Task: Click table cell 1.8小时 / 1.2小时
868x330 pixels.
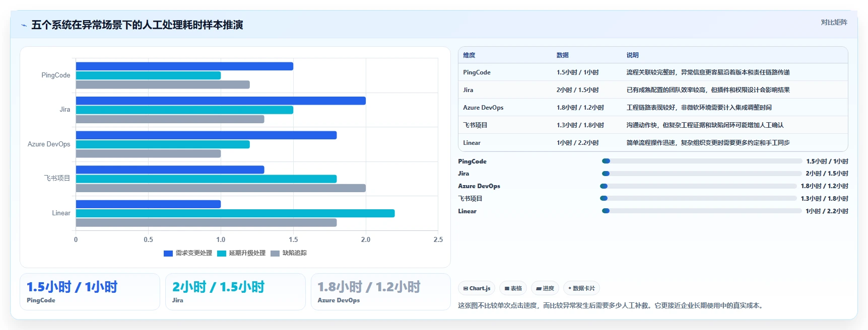Action: pyautogui.click(x=580, y=108)
